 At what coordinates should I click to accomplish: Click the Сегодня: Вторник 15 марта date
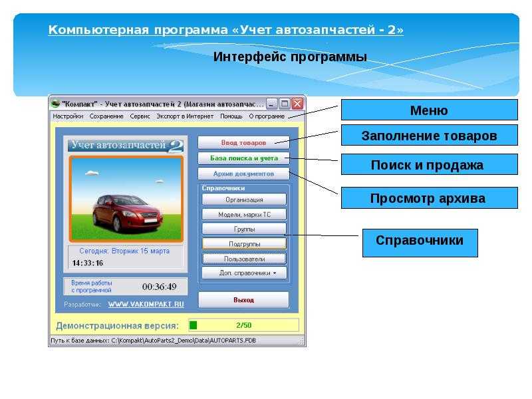(x=124, y=251)
